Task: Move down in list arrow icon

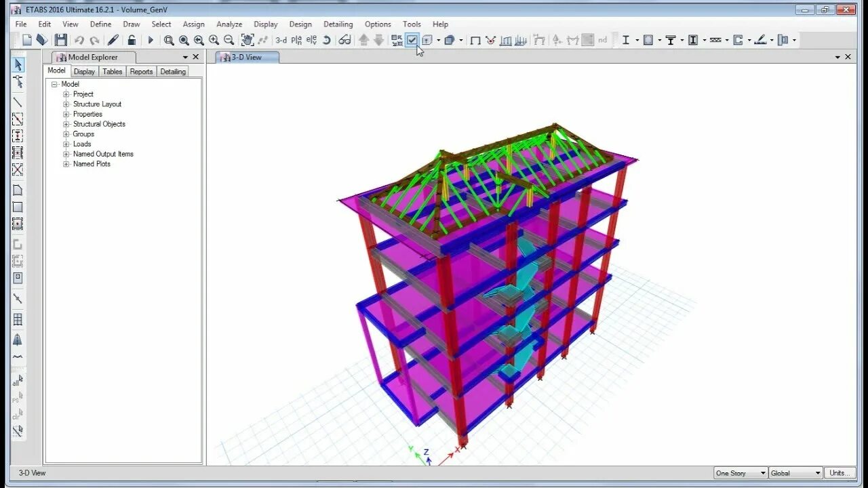Action: (378, 40)
